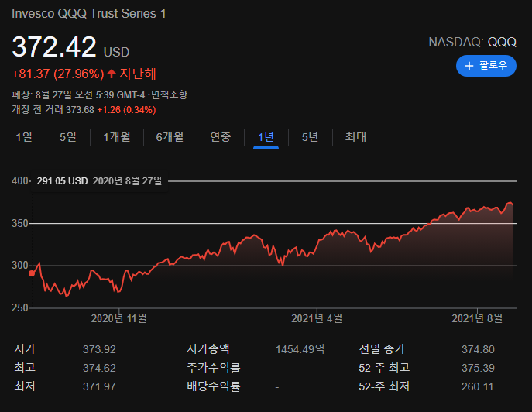
Task: Click the 주가수익률 label
Action: click(x=213, y=368)
